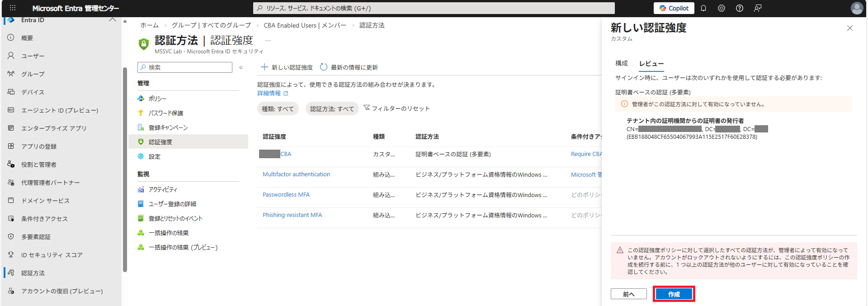The image size is (868, 306).
Task: Open 役割と管理者 icon
Action: 11,164
